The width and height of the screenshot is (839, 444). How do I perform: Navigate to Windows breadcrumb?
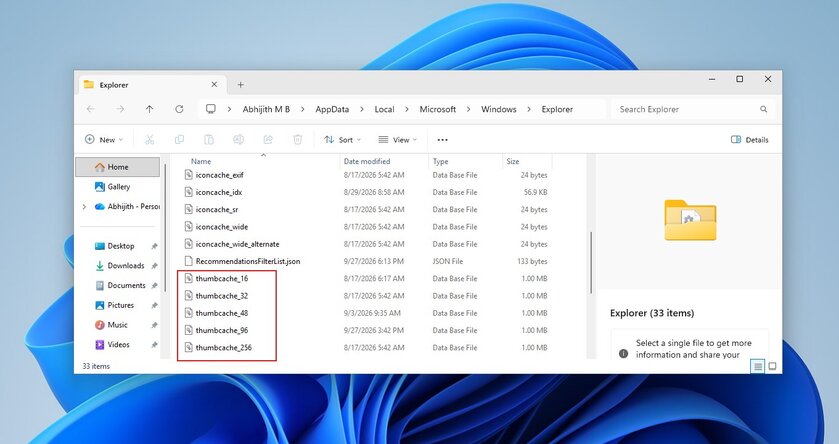tap(499, 109)
